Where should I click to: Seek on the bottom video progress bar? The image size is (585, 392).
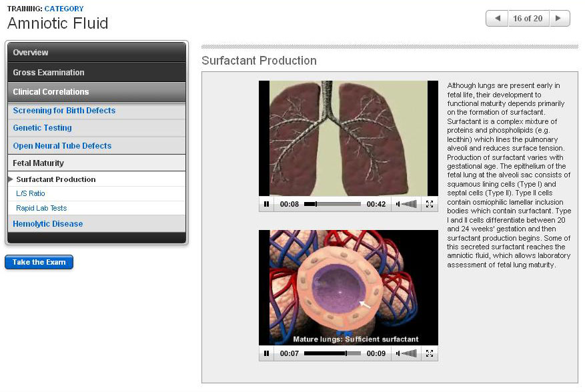point(332,353)
